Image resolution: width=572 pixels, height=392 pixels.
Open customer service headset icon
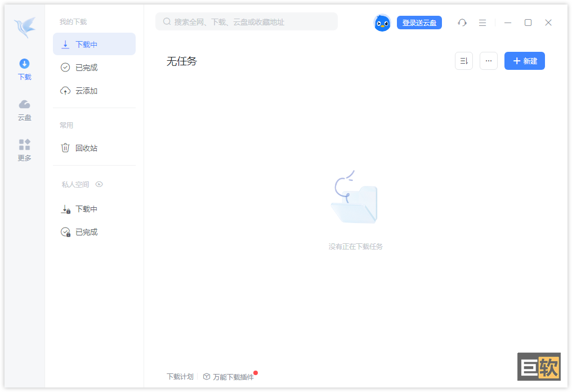click(x=462, y=23)
